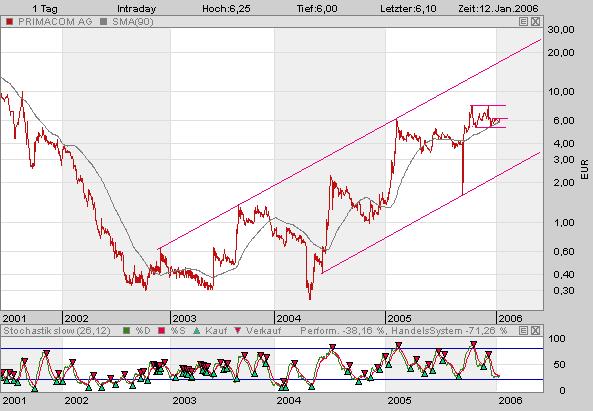The image size is (593, 411).
Task: Click 2001 on the price chart time axis
Action: pos(14,318)
